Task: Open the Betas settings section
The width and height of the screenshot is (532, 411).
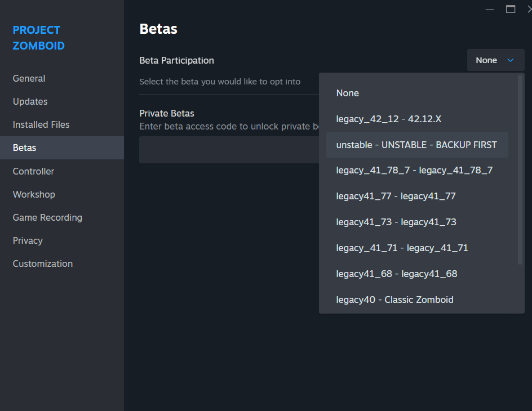Action: 24,148
